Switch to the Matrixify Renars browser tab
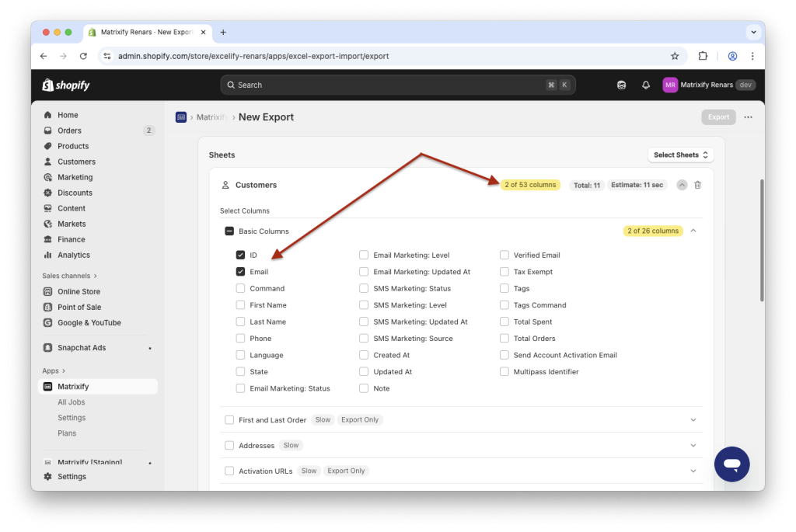 (148, 32)
